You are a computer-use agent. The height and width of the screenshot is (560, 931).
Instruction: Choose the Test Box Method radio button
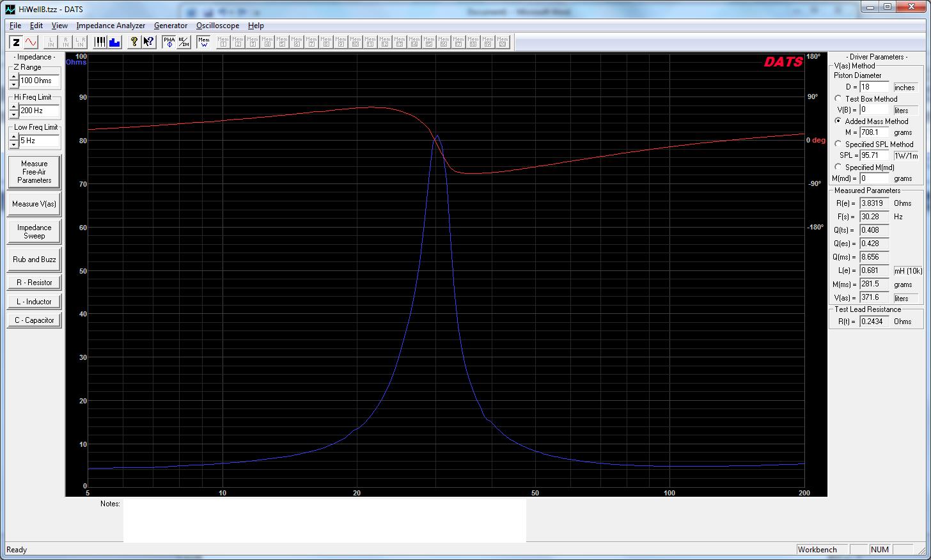[838, 98]
